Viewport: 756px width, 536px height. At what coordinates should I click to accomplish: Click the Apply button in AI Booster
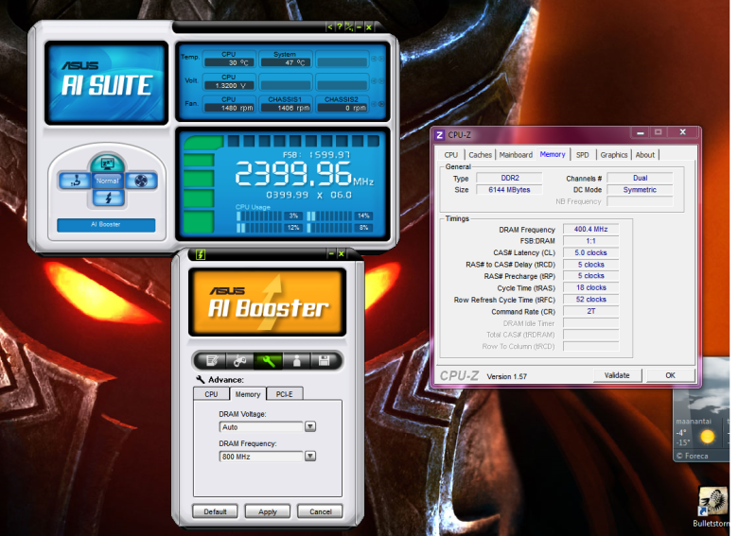(x=268, y=511)
